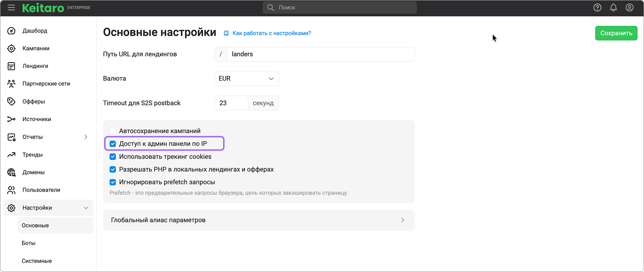Viewport: 644px width, 272px height.
Task: Expand Глобальный алиас параметров section
Action: (258, 220)
